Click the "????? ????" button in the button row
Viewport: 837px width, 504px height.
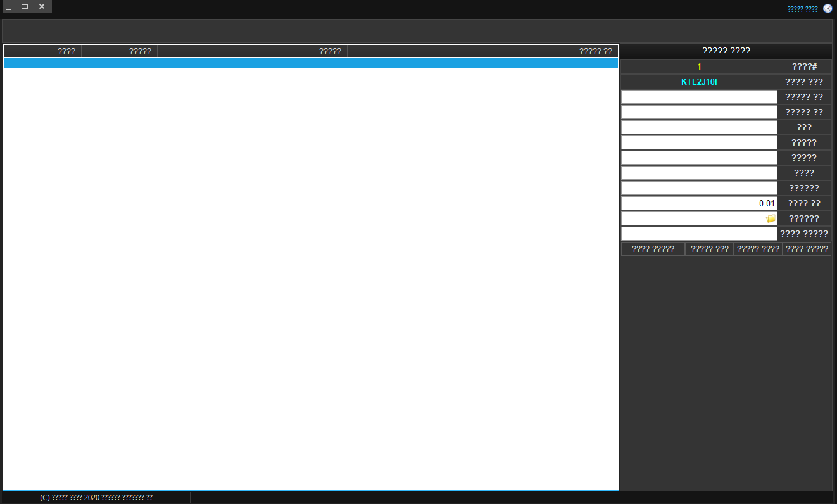758,249
